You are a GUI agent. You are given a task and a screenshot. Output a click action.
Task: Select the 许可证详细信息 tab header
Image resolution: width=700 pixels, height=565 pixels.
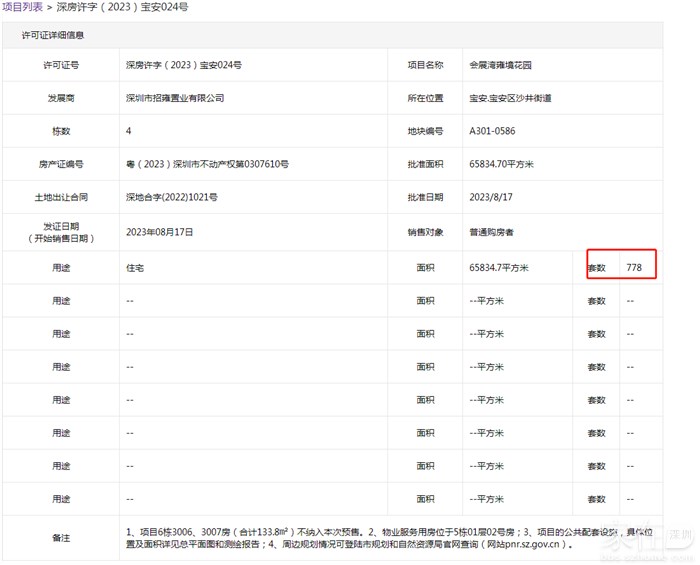pyautogui.click(x=53, y=35)
